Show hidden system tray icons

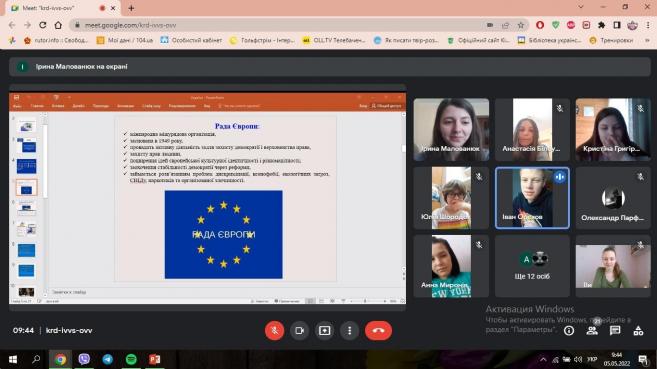(x=543, y=359)
